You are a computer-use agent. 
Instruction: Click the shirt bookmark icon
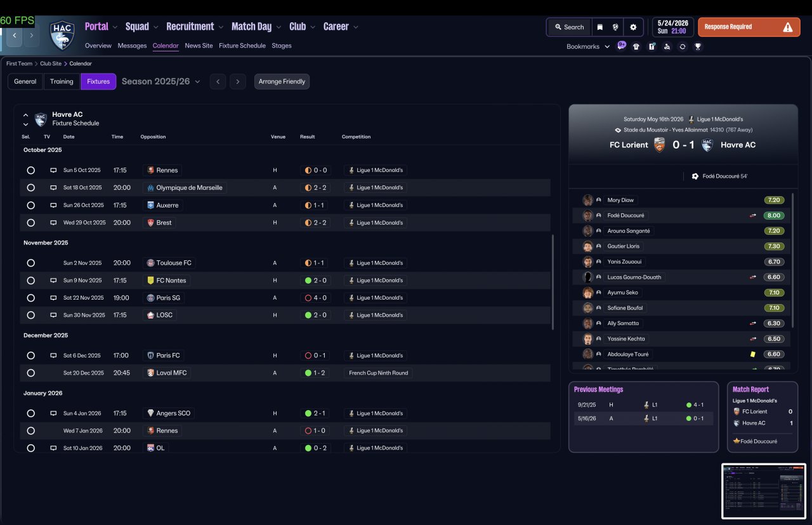(x=636, y=46)
